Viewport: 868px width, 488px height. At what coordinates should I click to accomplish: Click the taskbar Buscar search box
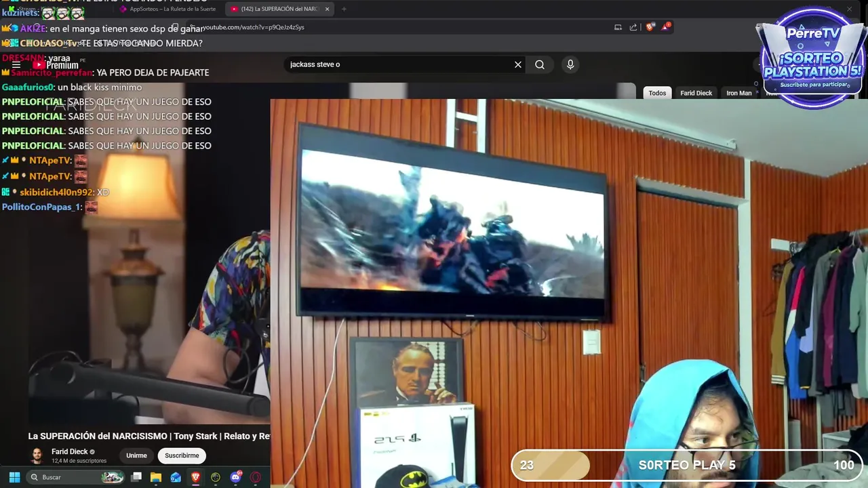pos(76,477)
